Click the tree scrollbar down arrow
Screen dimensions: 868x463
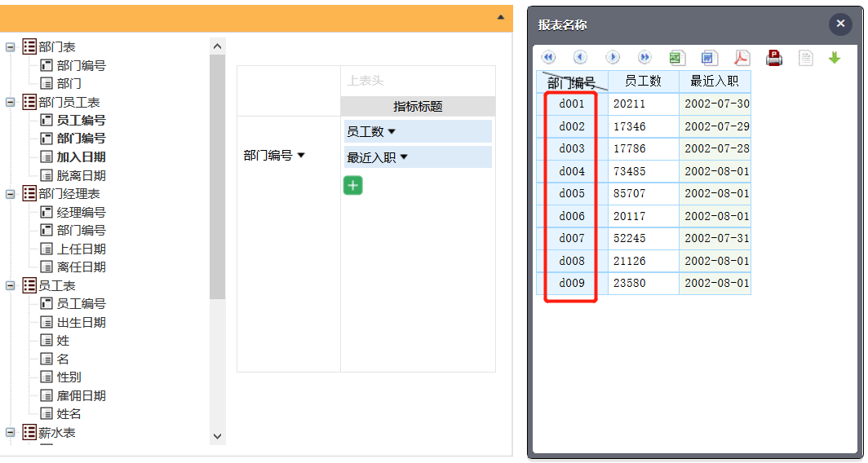218,436
